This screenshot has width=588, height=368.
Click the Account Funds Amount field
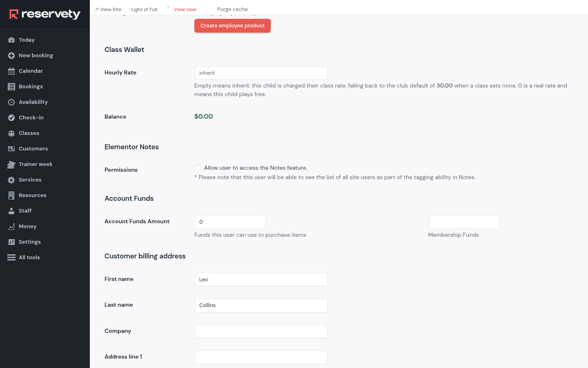click(230, 222)
